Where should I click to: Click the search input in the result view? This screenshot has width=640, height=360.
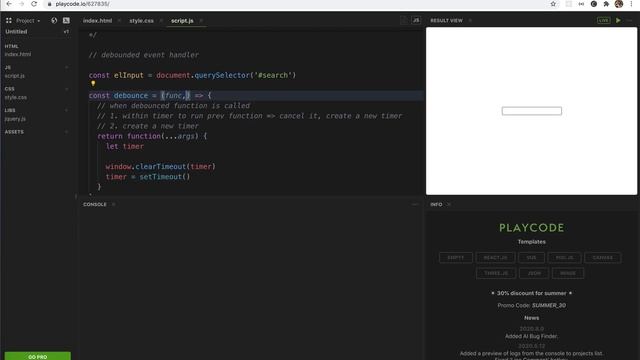pyautogui.click(x=531, y=111)
